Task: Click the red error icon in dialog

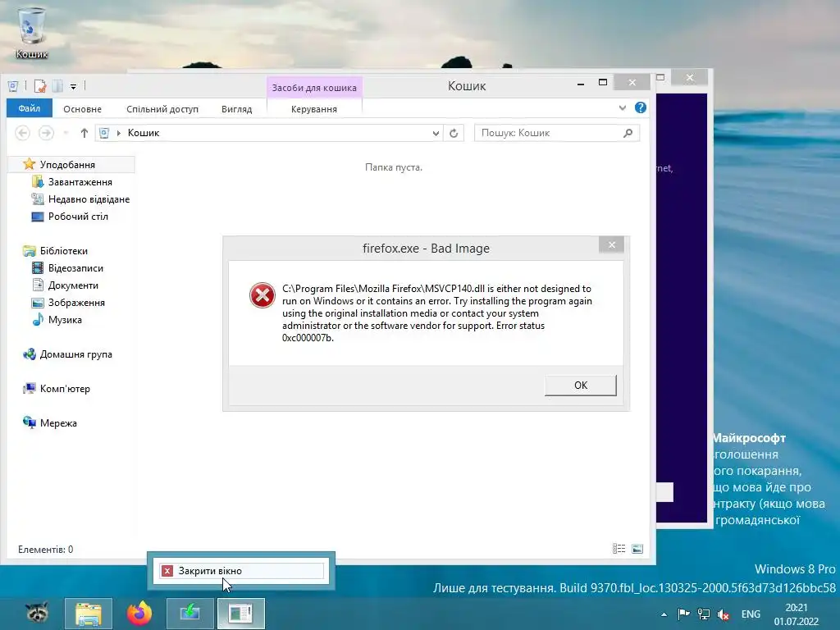Action: (x=262, y=295)
